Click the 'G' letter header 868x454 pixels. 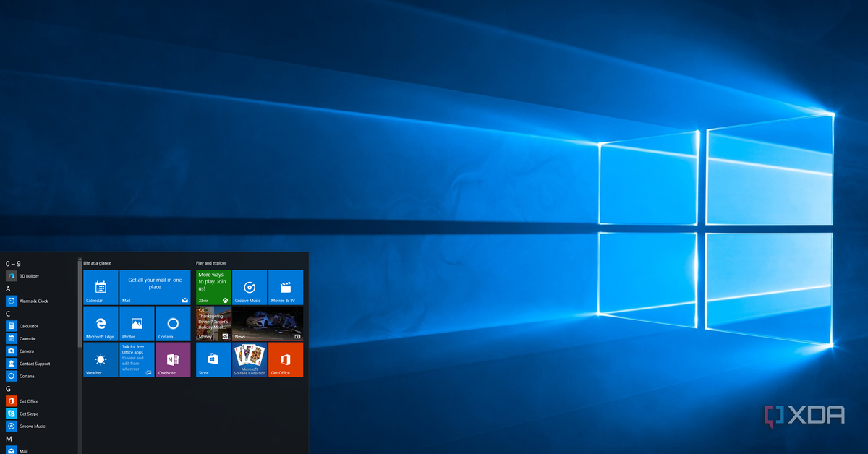(x=8, y=389)
